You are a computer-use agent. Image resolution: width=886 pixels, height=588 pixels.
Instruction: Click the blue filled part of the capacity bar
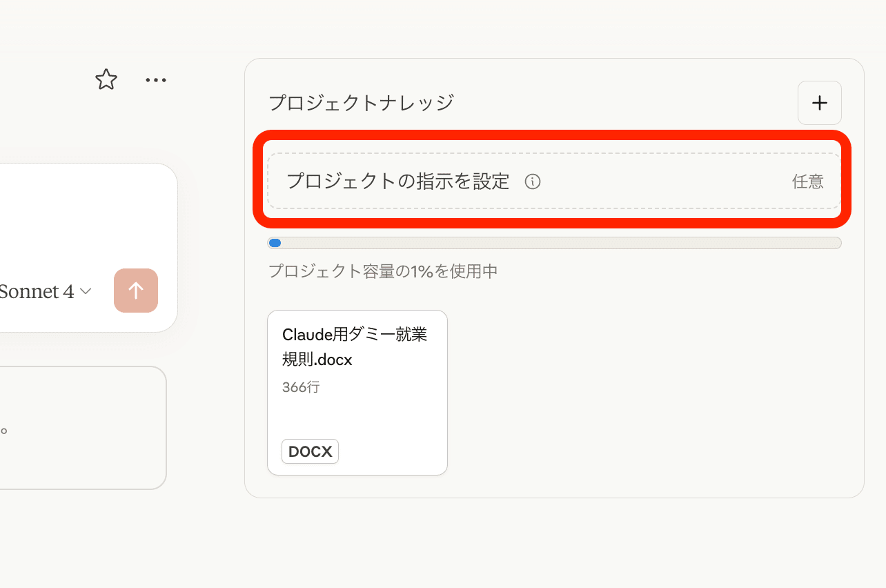pos(275,243)
